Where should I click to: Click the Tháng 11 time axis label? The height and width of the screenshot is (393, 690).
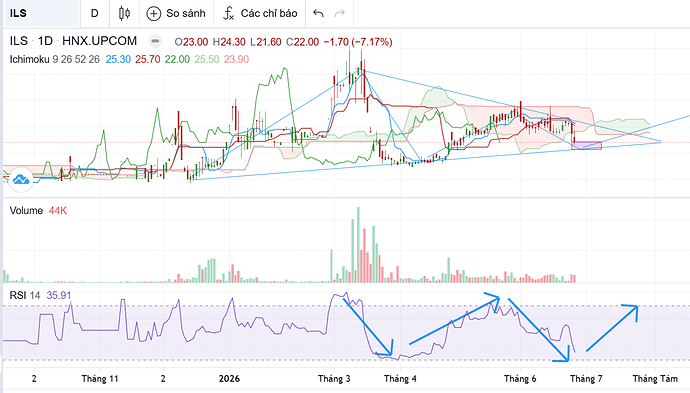tap(100, 378)
